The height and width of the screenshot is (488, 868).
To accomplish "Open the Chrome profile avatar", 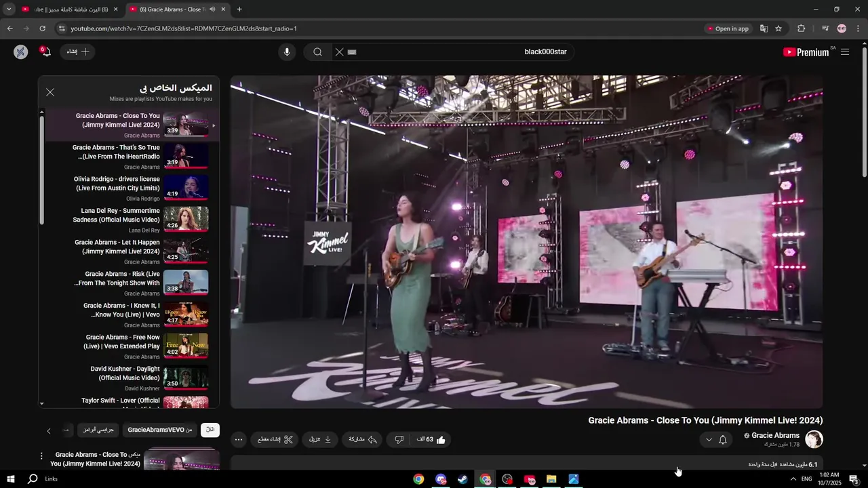I will pos(842,28).
